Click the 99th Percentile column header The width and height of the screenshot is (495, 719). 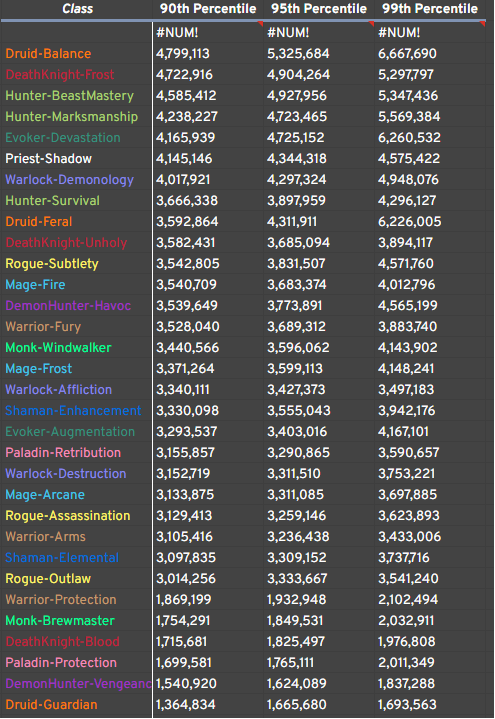(x=430, y=9)
